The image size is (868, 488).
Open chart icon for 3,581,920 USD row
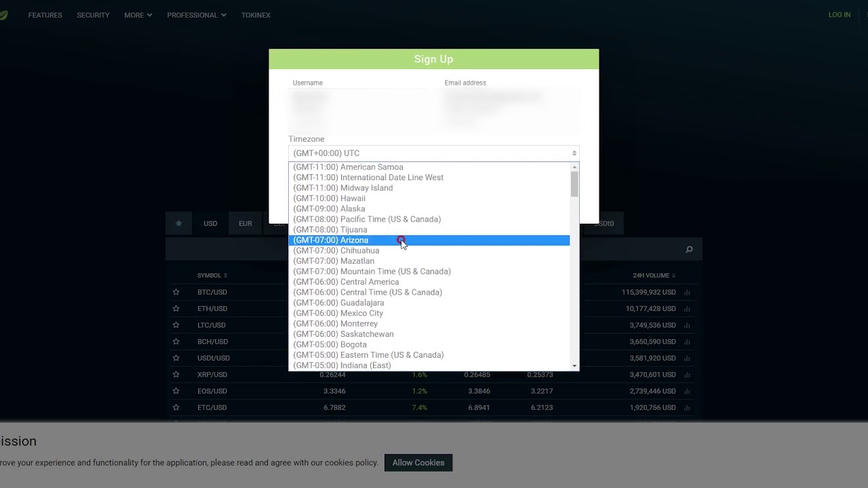coord(687,358)
